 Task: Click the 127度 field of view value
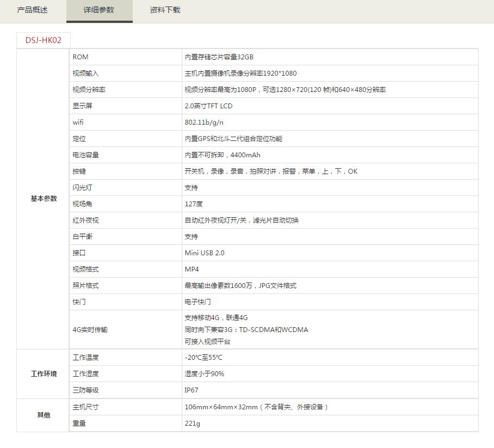194,204
